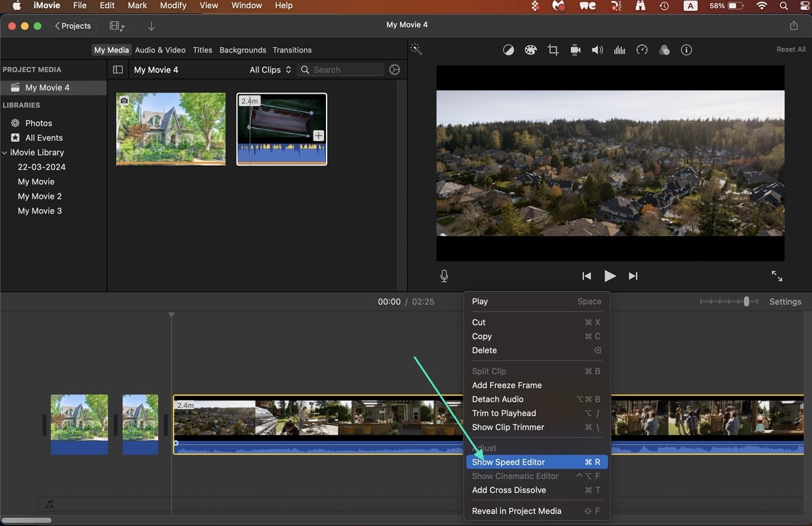Open the Spotlight search in menu bar

[x=783, y=6]
